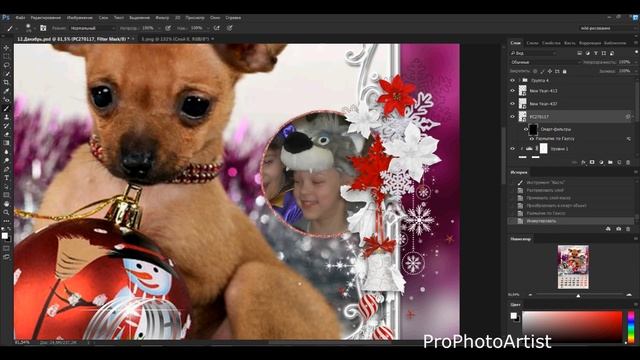Select the Eraser tool
640x360 pixels.
(6, 134)
